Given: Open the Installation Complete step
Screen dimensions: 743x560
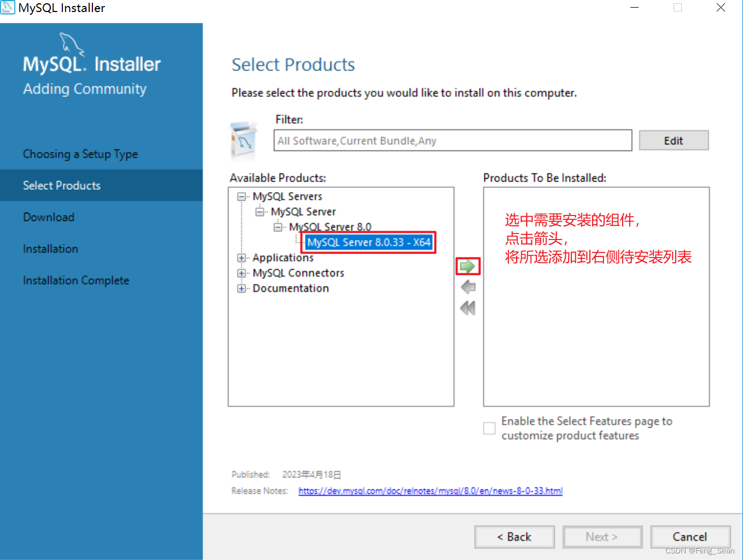Looking at the screenshot, I should point(76,281).
